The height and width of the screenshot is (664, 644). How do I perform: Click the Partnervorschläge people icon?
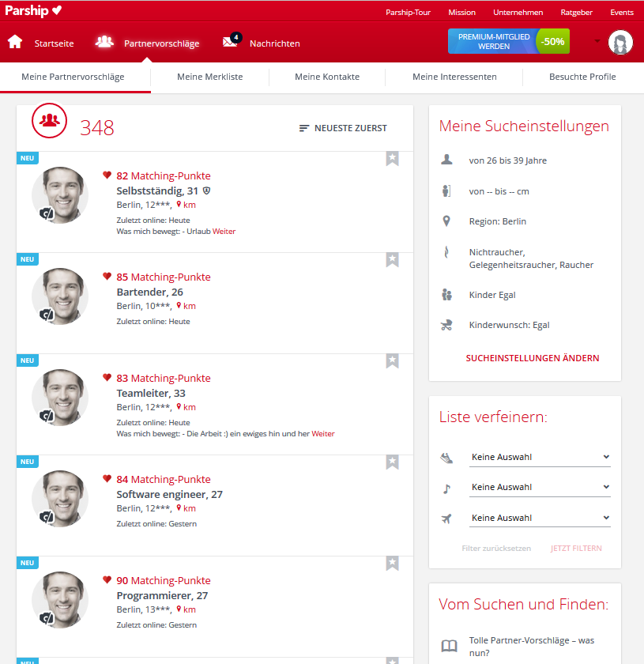(x=104, y=41)
